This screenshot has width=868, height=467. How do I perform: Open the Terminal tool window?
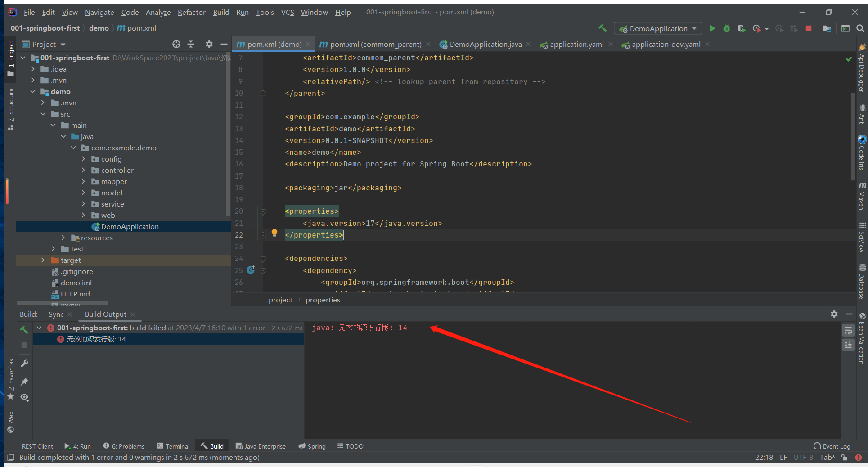coord(173,446)
